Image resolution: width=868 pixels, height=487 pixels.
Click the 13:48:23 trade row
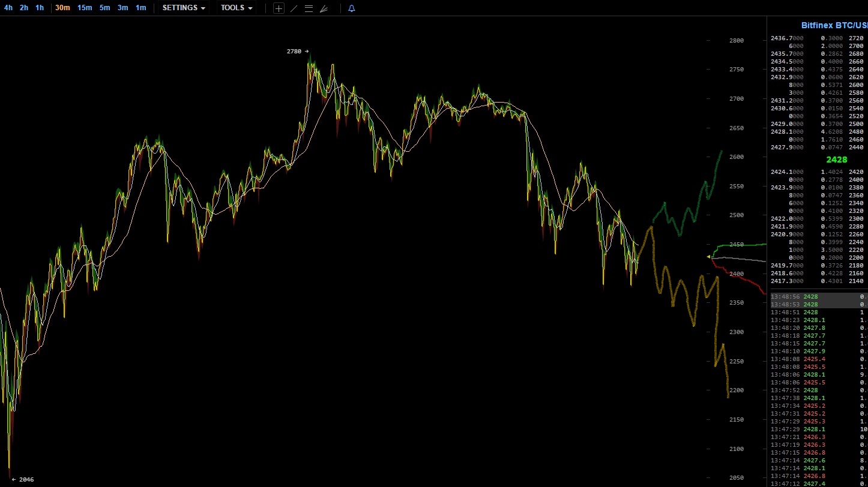[x=819, y=320]
